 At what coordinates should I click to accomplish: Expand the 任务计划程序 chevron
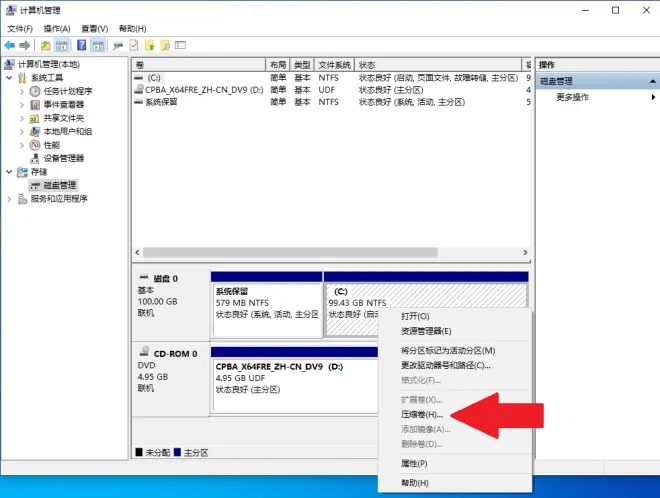22,91
